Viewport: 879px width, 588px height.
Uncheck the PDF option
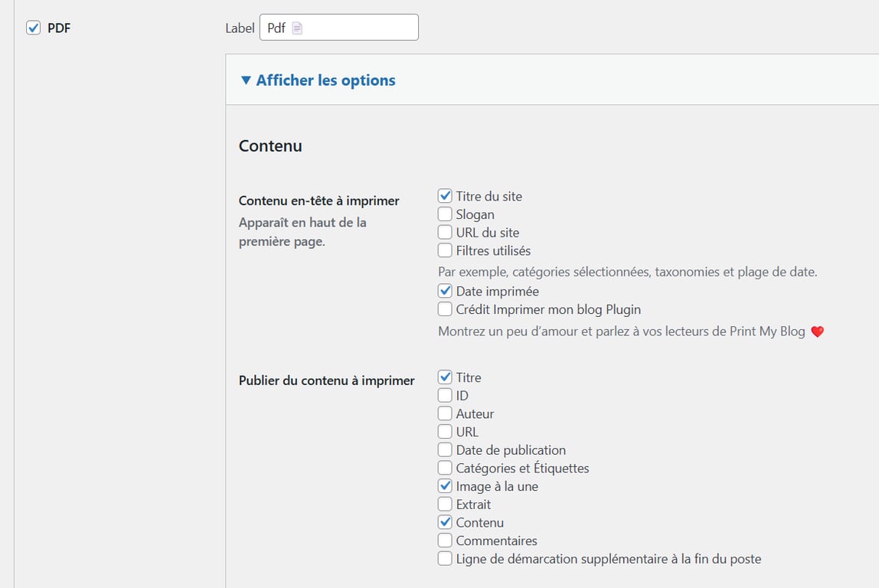tap(33, 27)
